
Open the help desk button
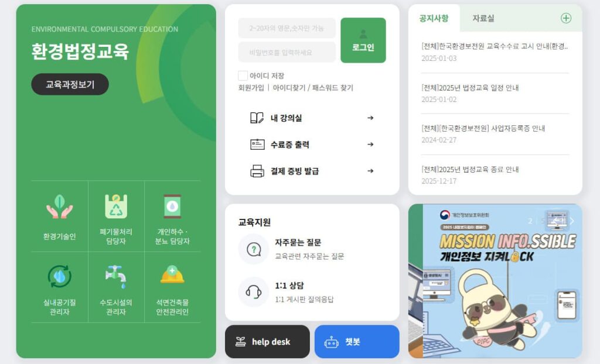[267, 341]
